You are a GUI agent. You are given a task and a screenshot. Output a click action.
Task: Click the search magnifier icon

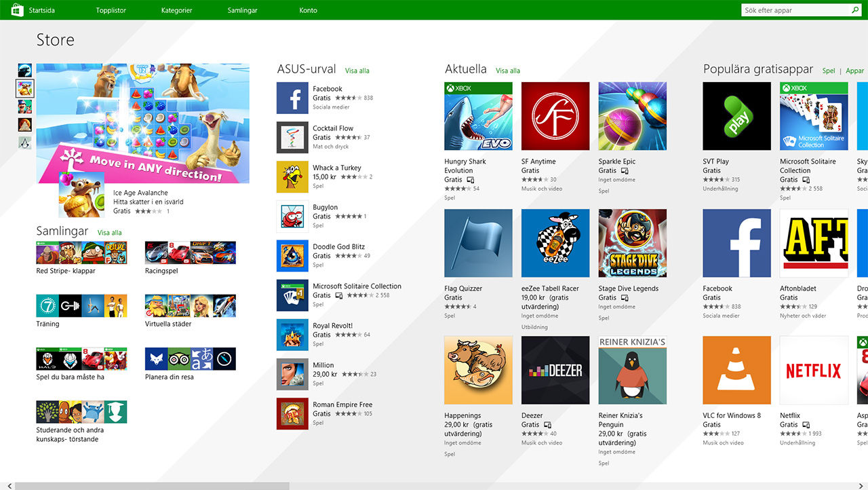[856, 10]
